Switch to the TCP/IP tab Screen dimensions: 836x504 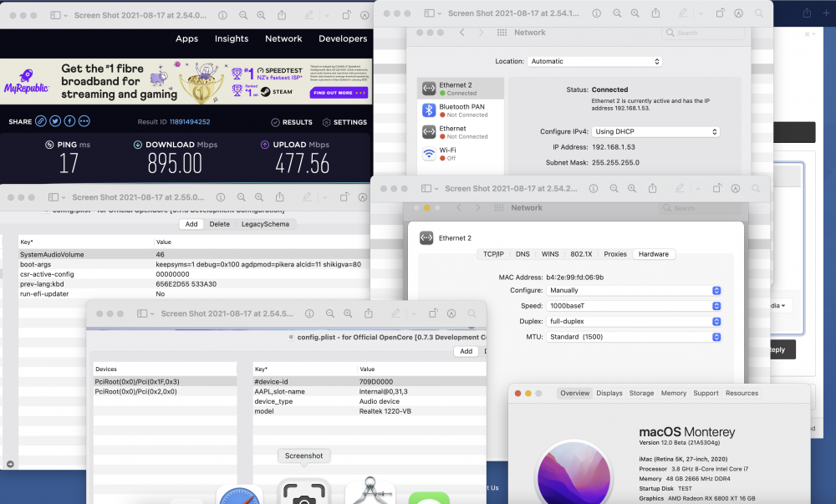pos(493,254)
